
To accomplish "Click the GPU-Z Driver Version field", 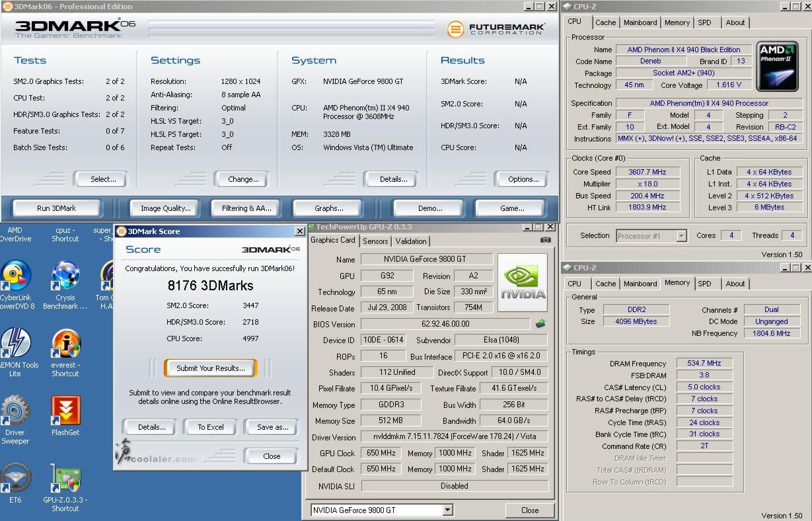I will (x=455, y=437).
